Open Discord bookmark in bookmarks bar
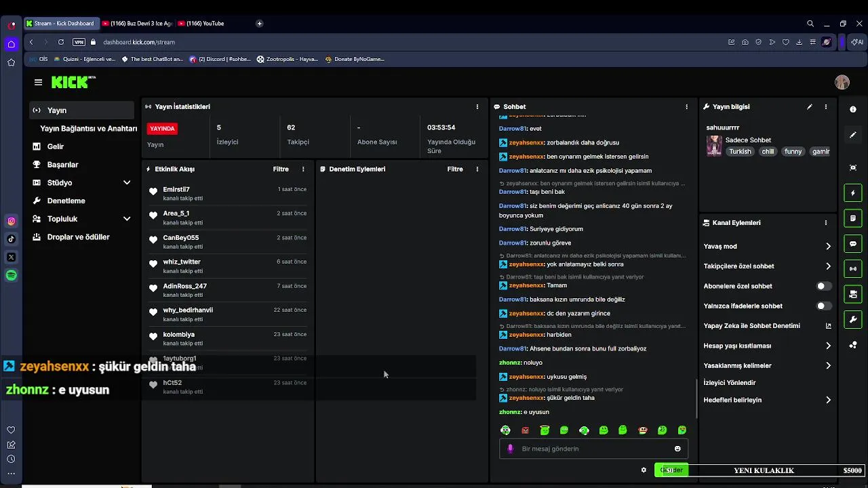Viewport: 868px width, 488px height. coord(220,59)
